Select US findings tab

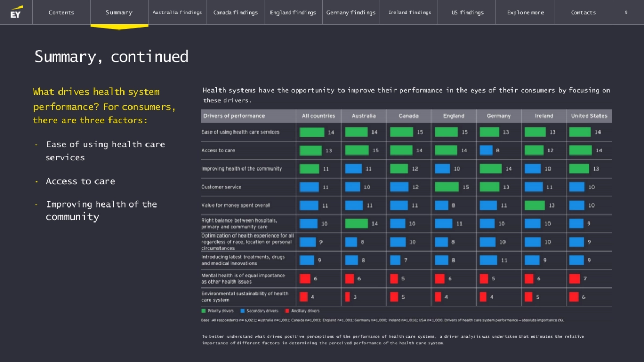[x=467, y=12]
